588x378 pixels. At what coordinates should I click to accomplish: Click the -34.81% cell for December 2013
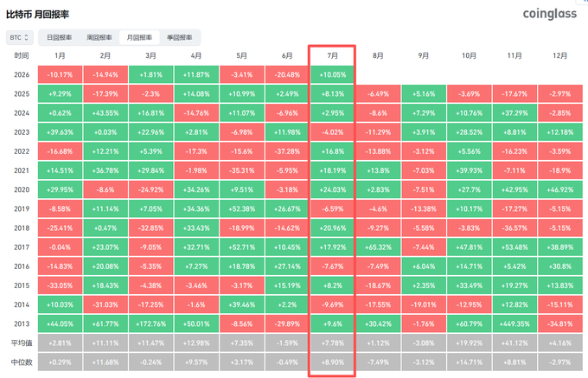pos(559,324)
